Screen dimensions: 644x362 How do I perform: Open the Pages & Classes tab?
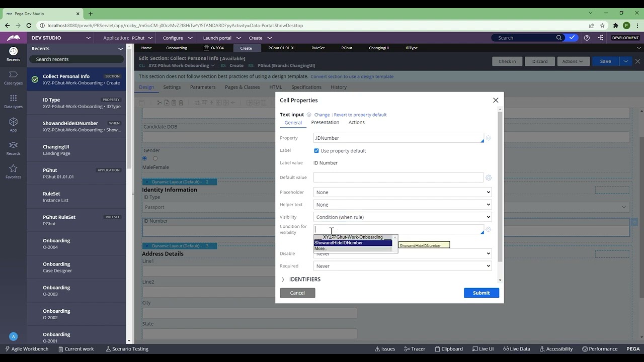click(243, 87)
